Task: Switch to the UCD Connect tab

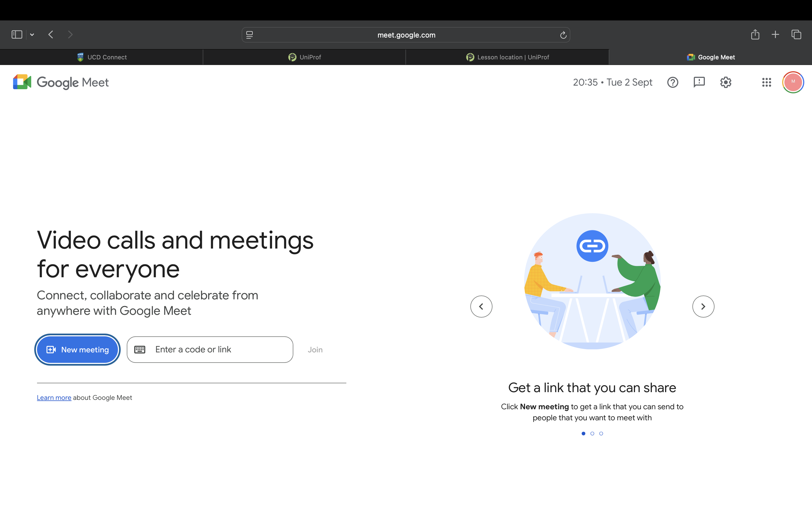Action: pos(102,57)
